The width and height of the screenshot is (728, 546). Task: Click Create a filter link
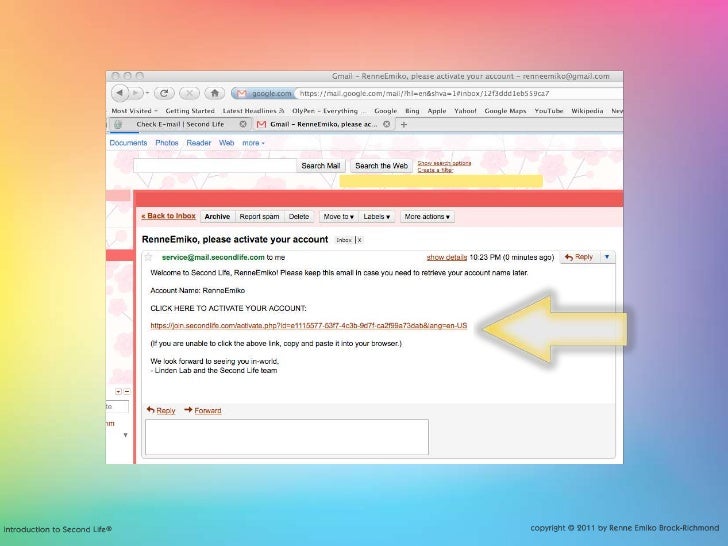435,170
